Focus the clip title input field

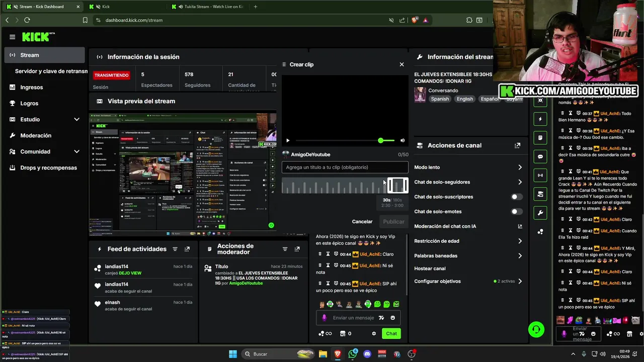[345, 167]
